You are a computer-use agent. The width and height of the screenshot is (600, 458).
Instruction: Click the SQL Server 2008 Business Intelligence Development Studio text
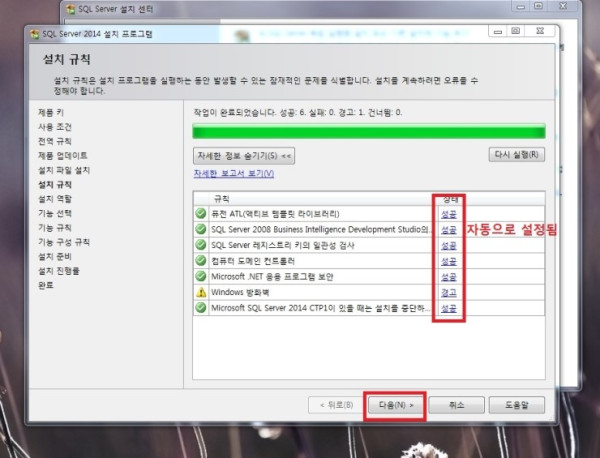320,229
